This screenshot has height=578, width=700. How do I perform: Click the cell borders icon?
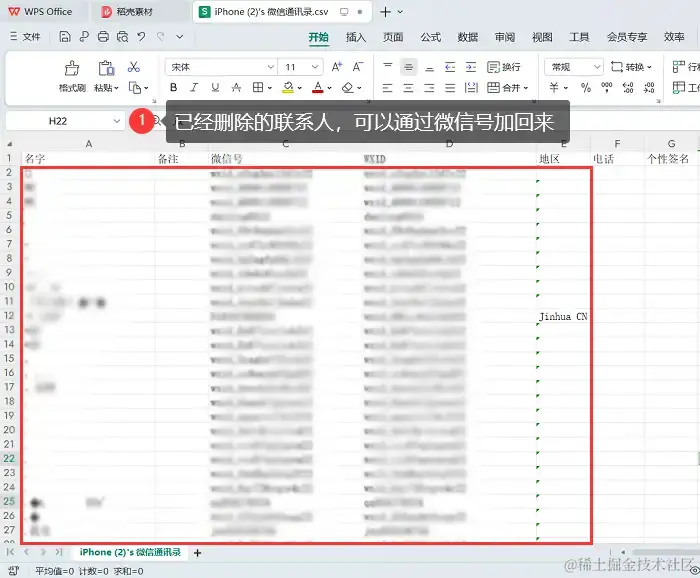pos(258,87)
